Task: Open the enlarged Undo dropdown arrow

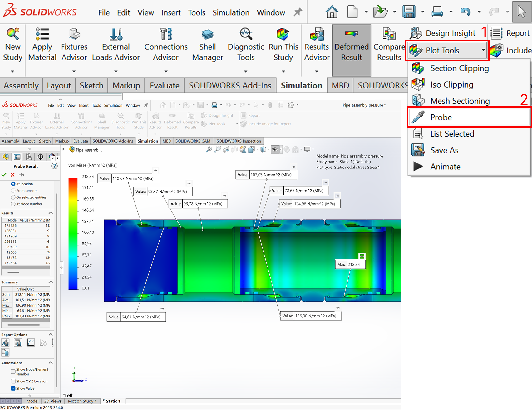Action: tap(479, 12)
